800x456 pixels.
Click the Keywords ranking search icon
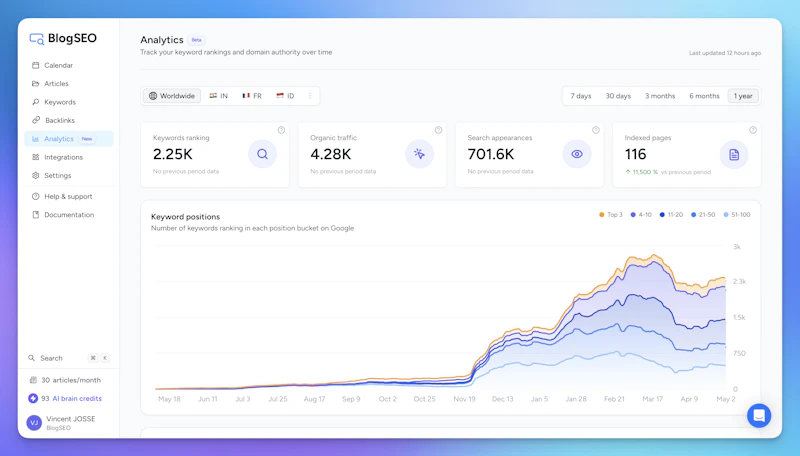tap(262, 154)
